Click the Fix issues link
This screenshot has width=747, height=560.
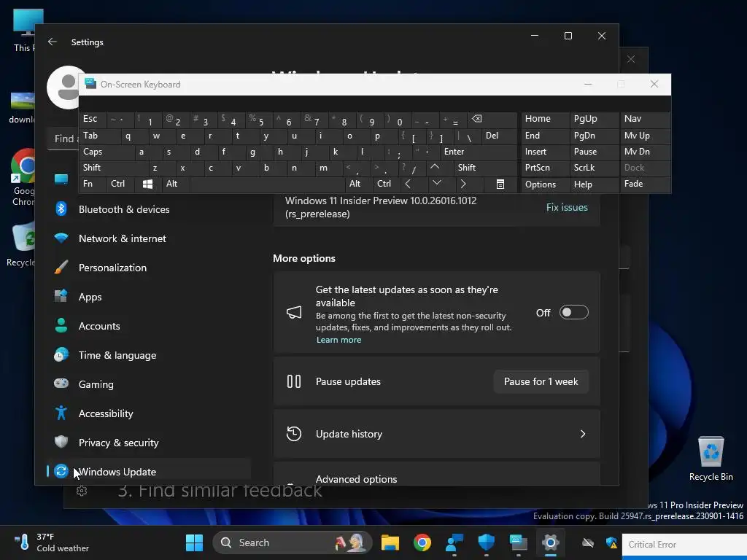point(567,207)
